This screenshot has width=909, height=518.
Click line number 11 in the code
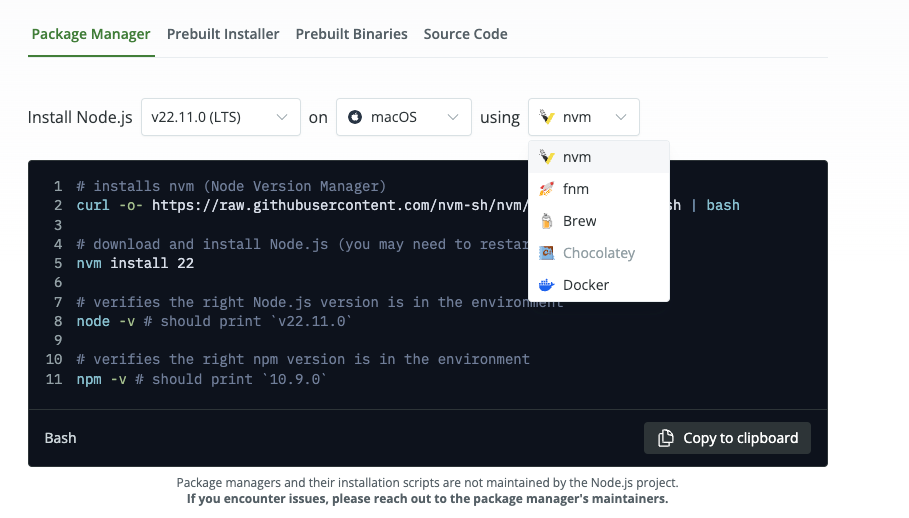point(54,380)
